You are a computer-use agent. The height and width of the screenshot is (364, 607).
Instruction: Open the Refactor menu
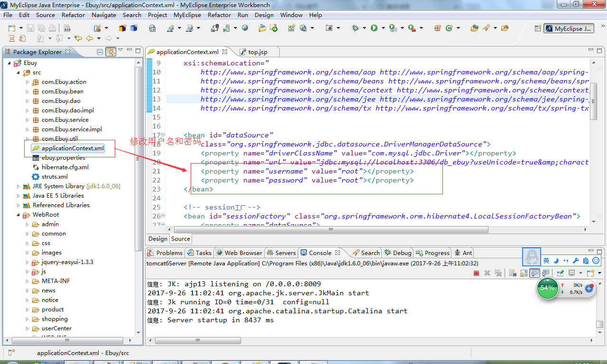[x=73, y=15]
